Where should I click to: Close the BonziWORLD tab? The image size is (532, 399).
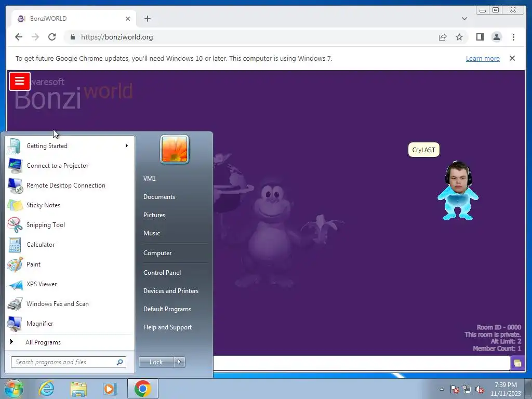point(128,19)
